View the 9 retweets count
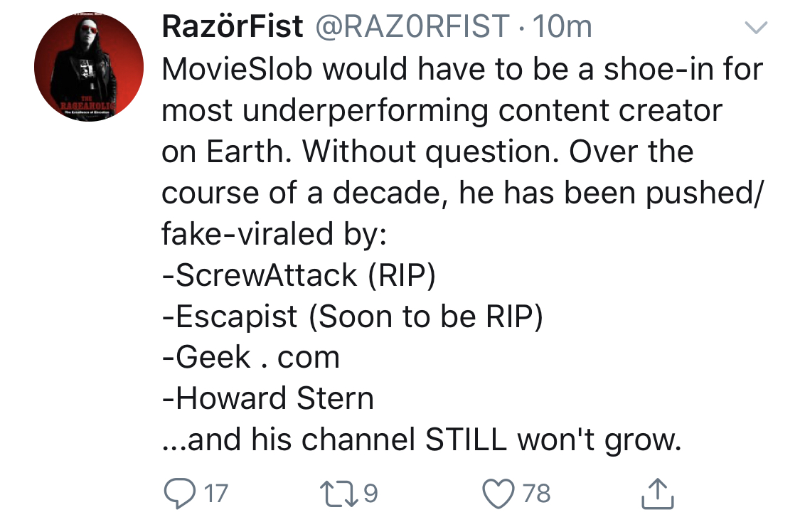This screenshot has width=800, height=532. 371,493
